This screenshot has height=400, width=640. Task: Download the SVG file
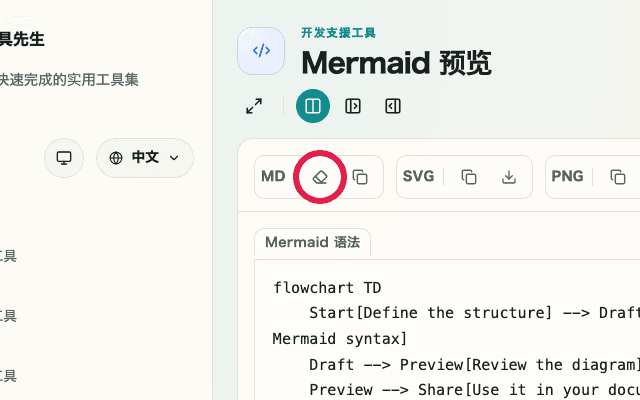(509, 177)
